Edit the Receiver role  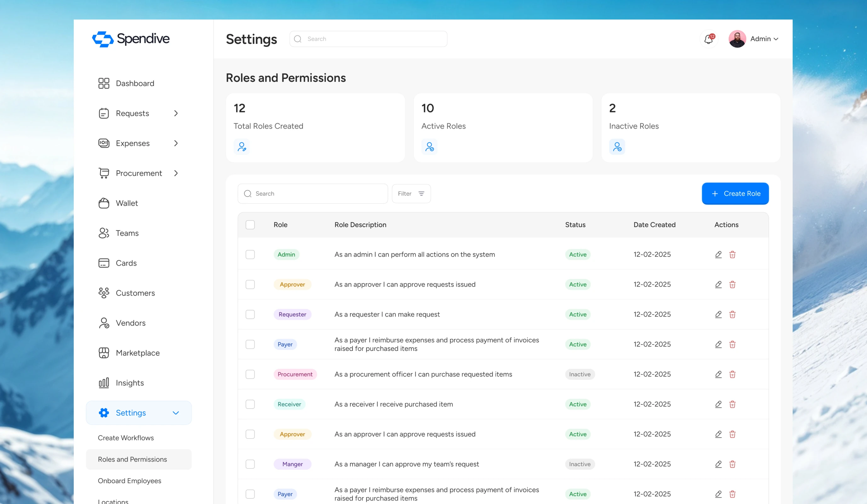click(718, 404)
